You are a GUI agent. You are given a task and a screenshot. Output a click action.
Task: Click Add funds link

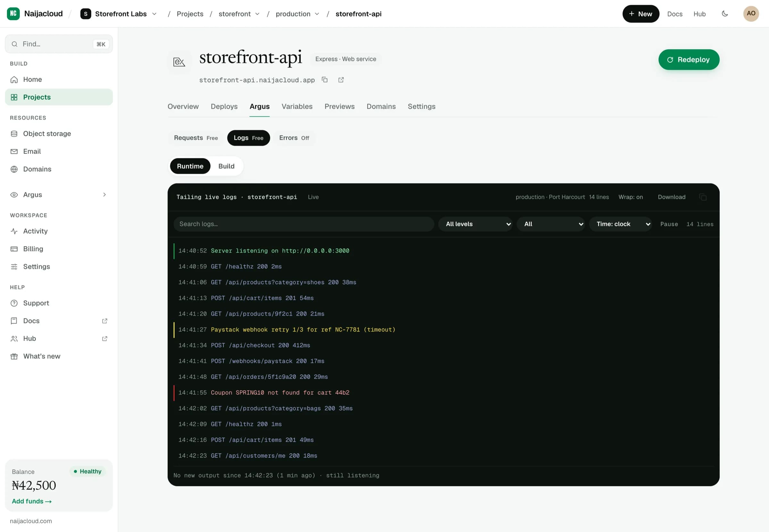pos(32,501)
